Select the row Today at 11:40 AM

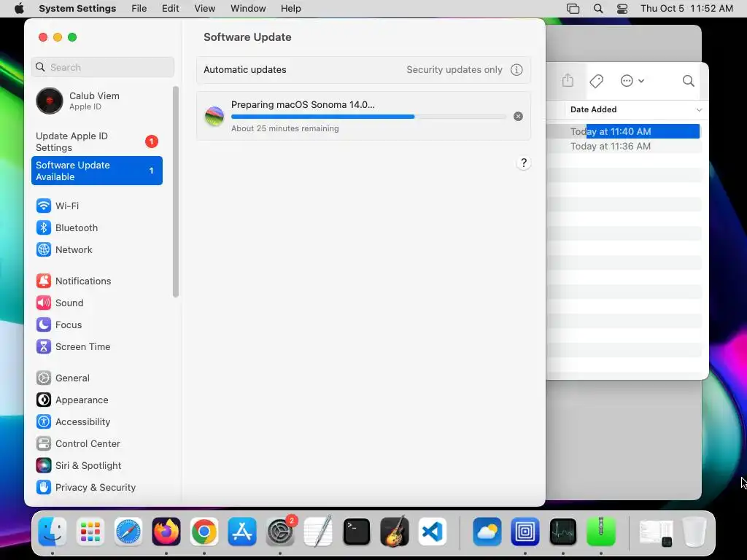pyautogui.click(x=623, y=131)
